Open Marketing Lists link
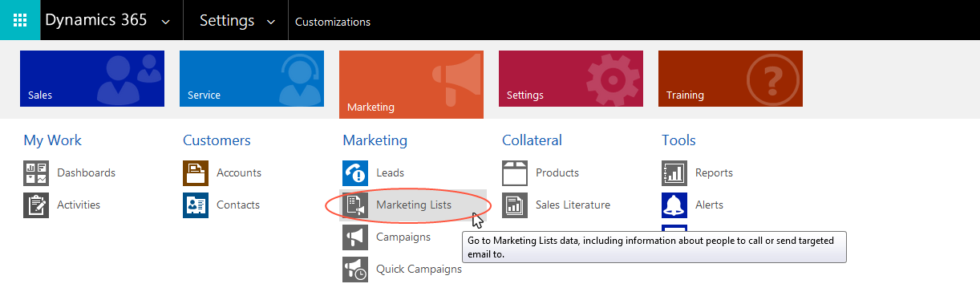Screen dimensions: 980x300 click(414, 205)
